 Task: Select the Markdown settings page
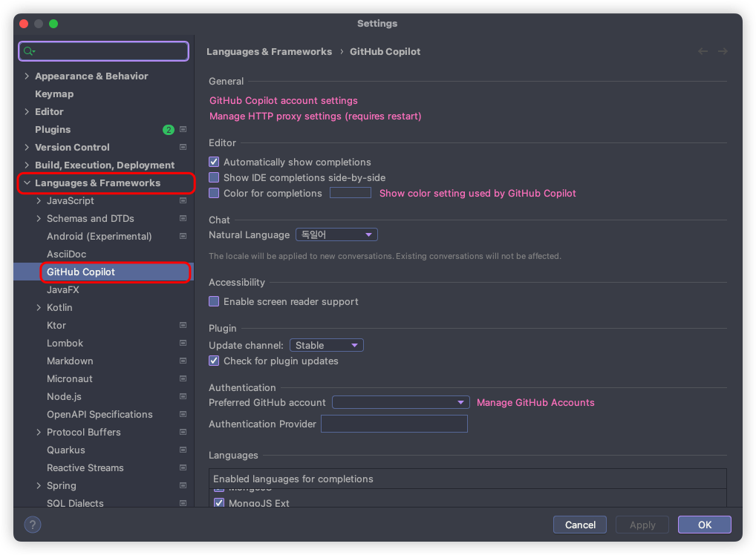[x=70, y=361]
